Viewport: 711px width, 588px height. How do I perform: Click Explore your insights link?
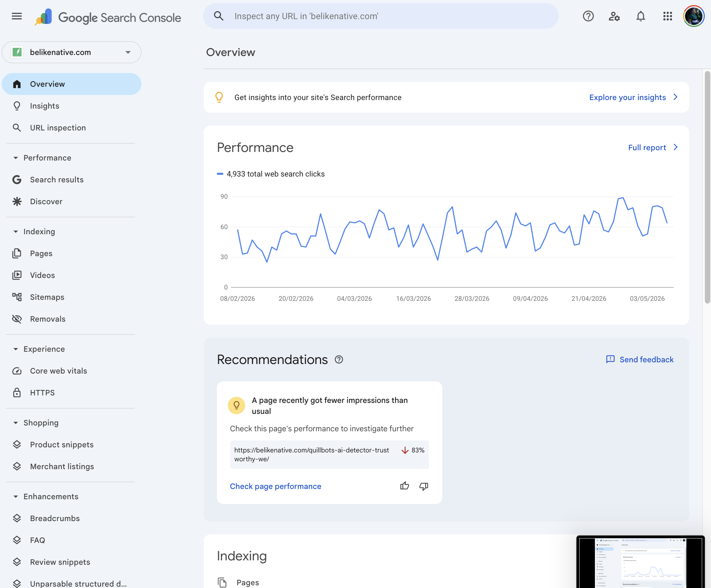point(627,97)
